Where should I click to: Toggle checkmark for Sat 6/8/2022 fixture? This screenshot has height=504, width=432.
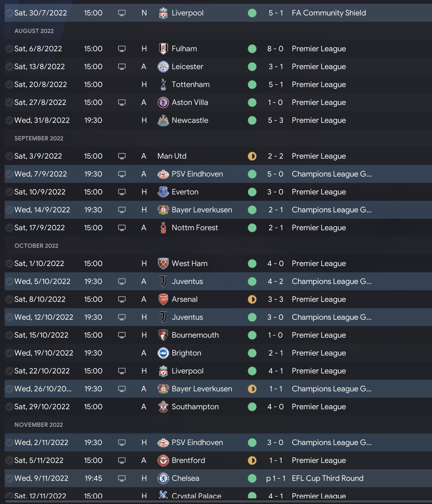[x=9, y=49]
